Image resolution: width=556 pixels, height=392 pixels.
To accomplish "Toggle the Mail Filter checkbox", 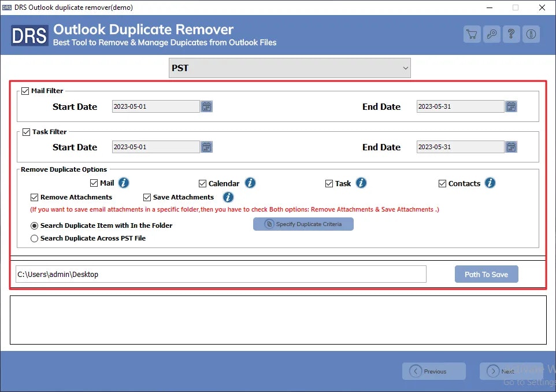I will pyautogui.click(x=25, y=91).
